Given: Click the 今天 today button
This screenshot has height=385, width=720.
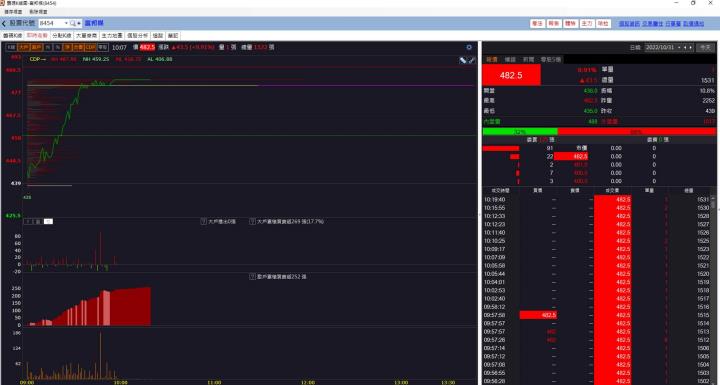Looking at the screenshot, I should click(x=705, y=47).
